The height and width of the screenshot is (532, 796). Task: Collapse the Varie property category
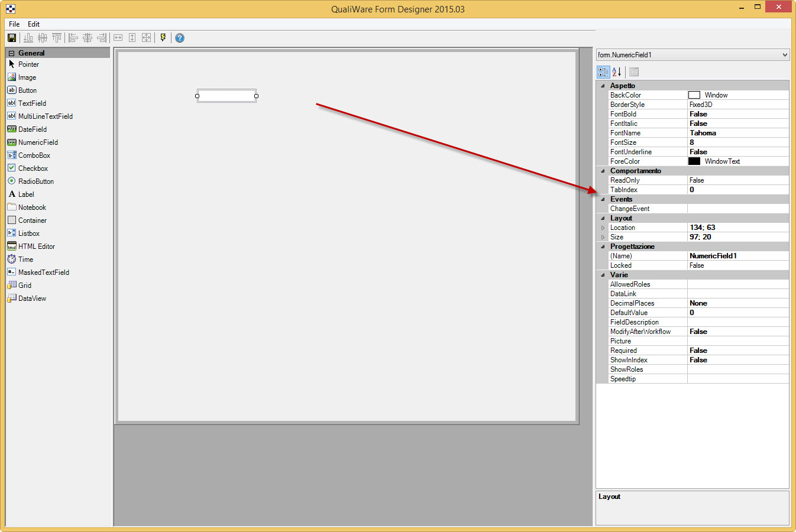(603, 275)
